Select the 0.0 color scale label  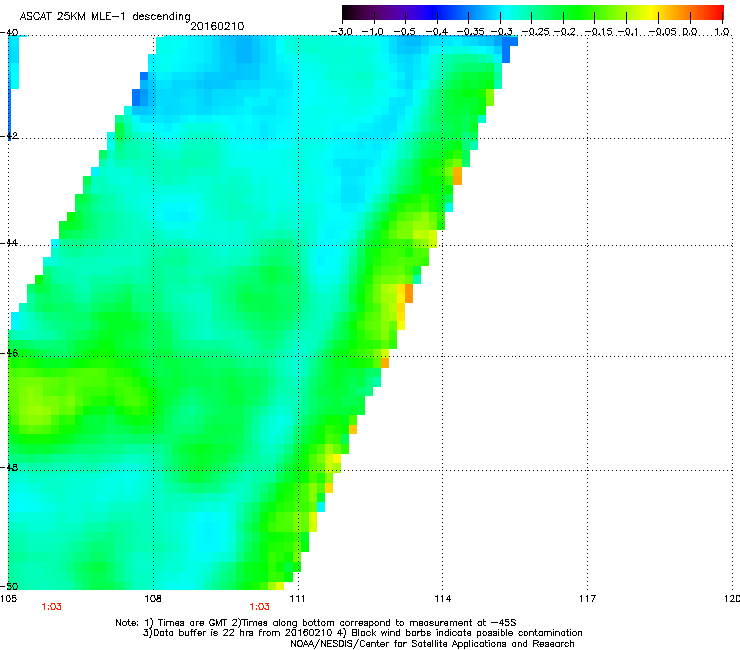tap(690, 32)
